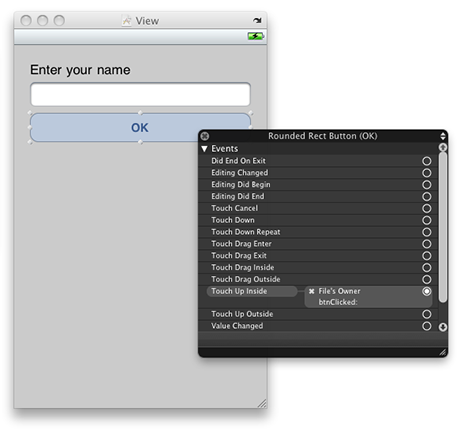460x431 pixels.
Task: Click the View window document icon
Action: click(x=126, y=21)
